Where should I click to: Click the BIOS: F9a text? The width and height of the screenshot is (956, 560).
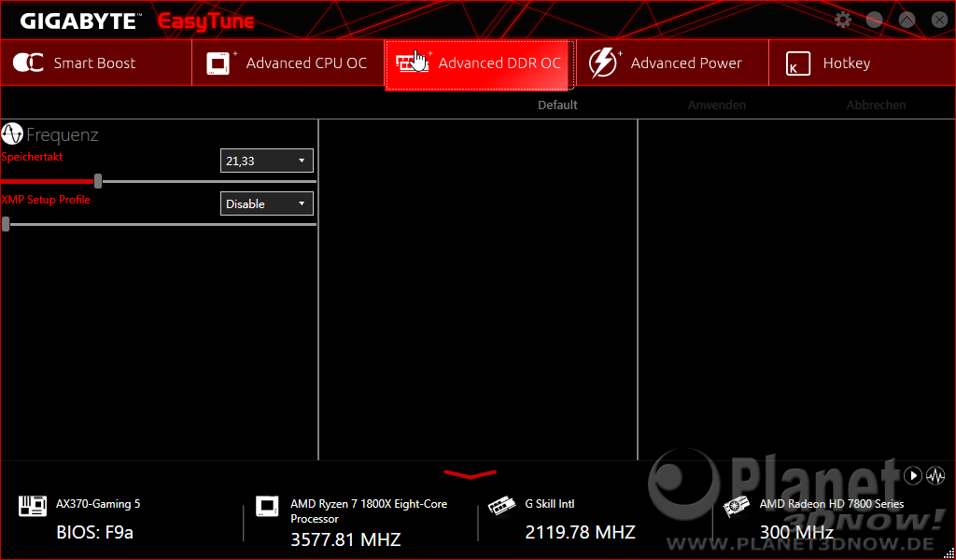tap(94, 532)
